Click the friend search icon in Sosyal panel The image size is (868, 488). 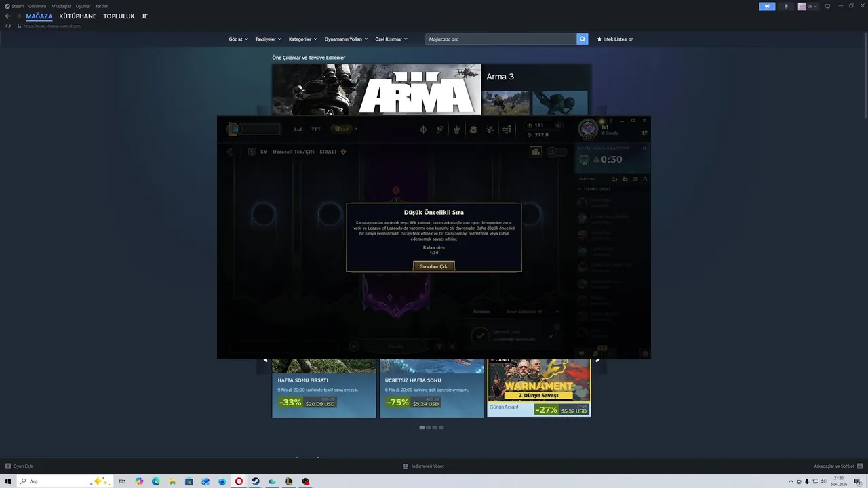point(645,179)
